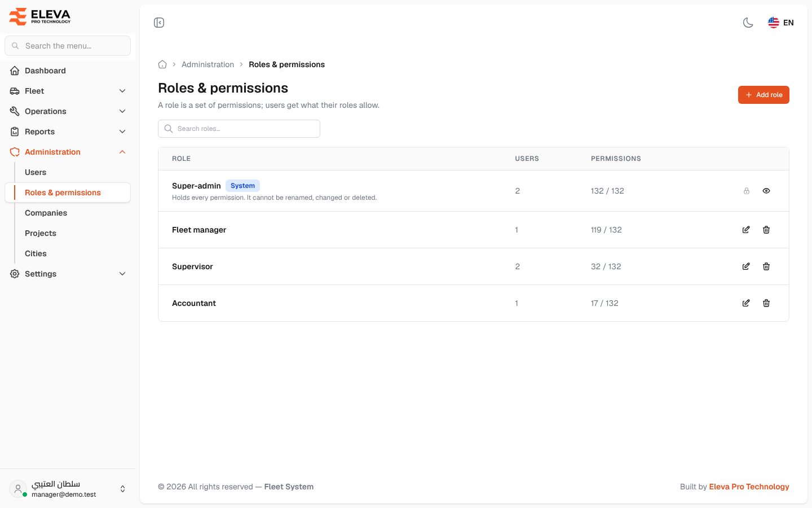Delete the Fleet manager role
The image size is (812, 508).
tap(766, 230)
